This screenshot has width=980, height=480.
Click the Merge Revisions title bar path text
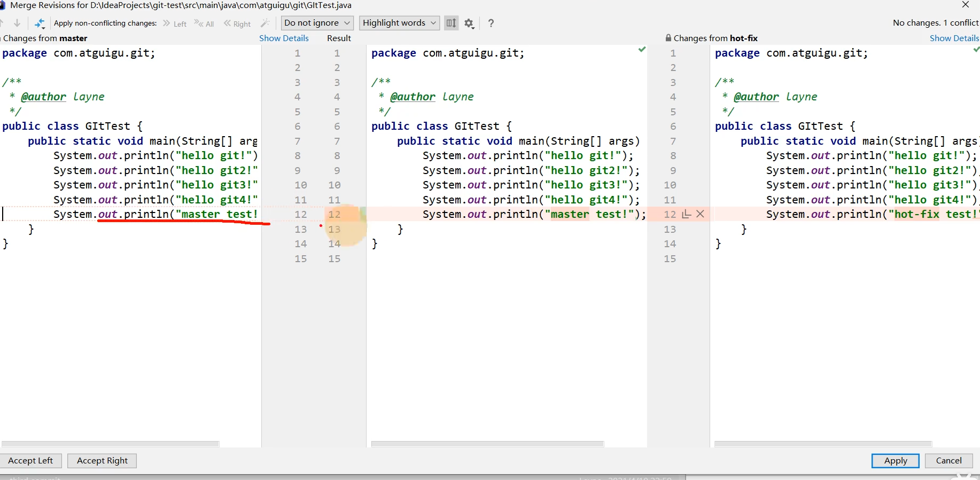[x=181, y=5]
